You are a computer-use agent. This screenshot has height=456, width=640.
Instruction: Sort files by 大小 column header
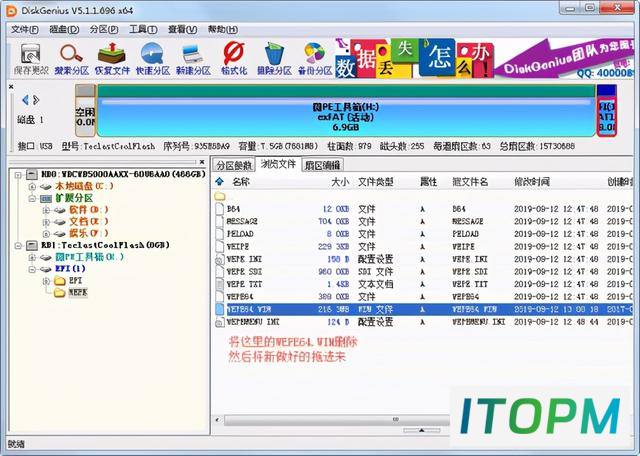[340, 182]
